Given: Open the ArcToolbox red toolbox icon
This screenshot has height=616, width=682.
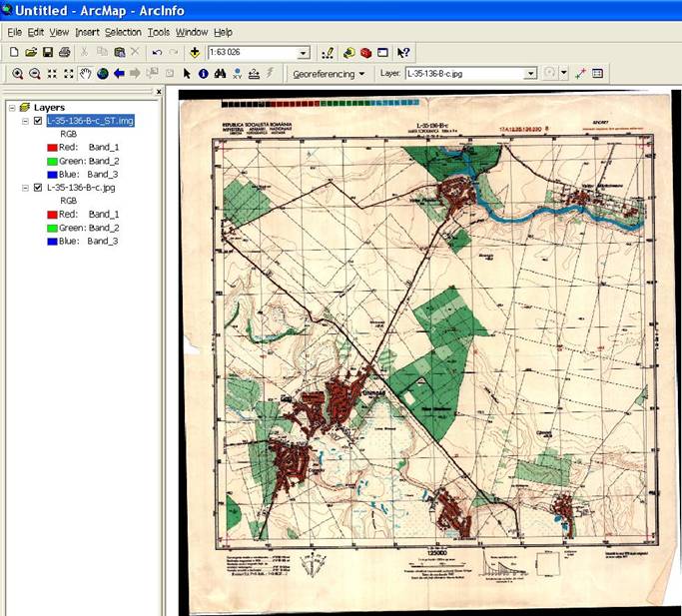Looking at the screenshot, I should click(x=365, y=52).
